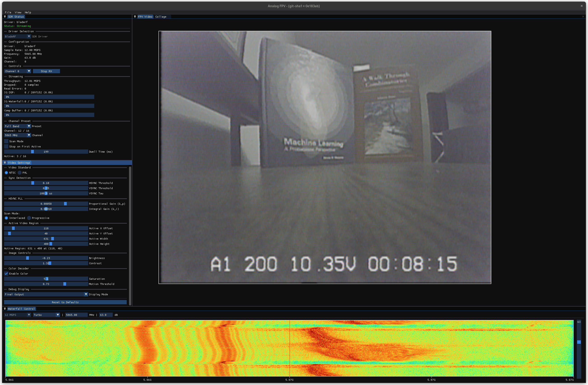588x385 pixels.
Task: Expand the Display Mode Final Output dropdown
Action: tap(46, 294)
